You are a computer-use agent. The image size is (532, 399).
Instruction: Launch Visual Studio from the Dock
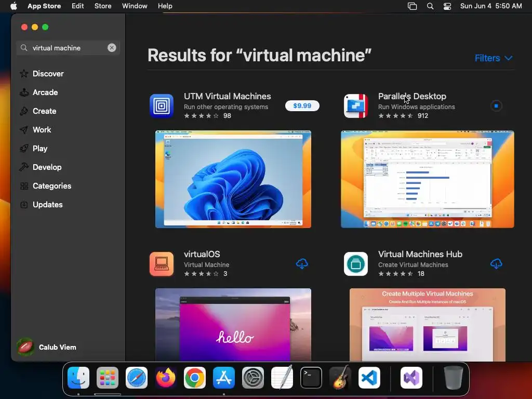(x=411, y=378)
